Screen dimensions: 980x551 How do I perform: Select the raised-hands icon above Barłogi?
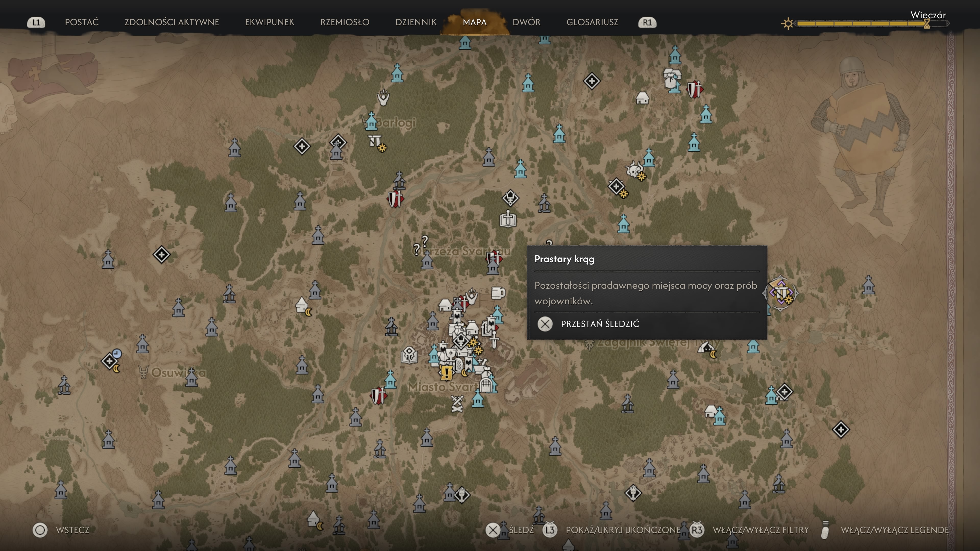(x=383, y=97)
